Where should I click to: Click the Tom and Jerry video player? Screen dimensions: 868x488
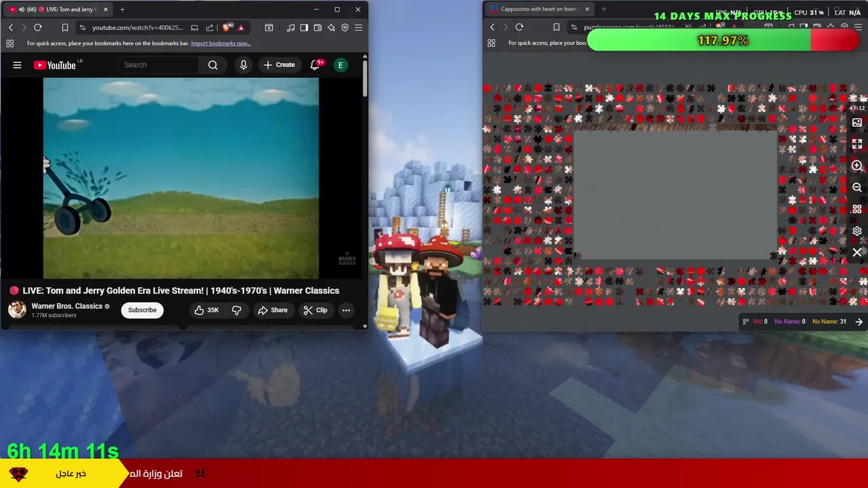181,178
